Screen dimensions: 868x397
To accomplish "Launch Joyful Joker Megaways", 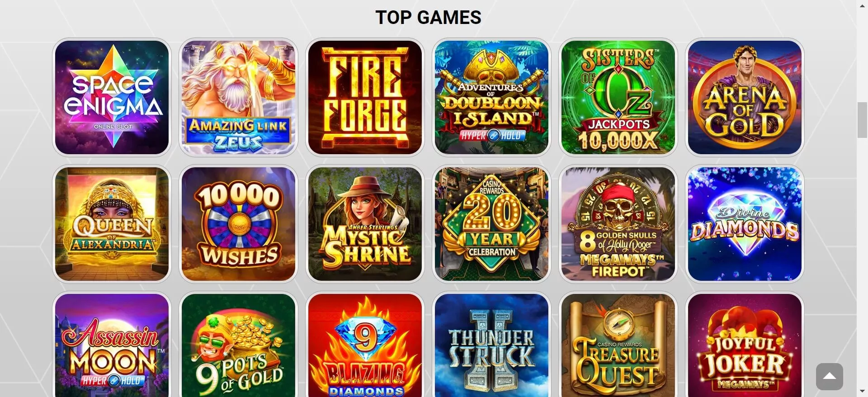I will point(745,345).
